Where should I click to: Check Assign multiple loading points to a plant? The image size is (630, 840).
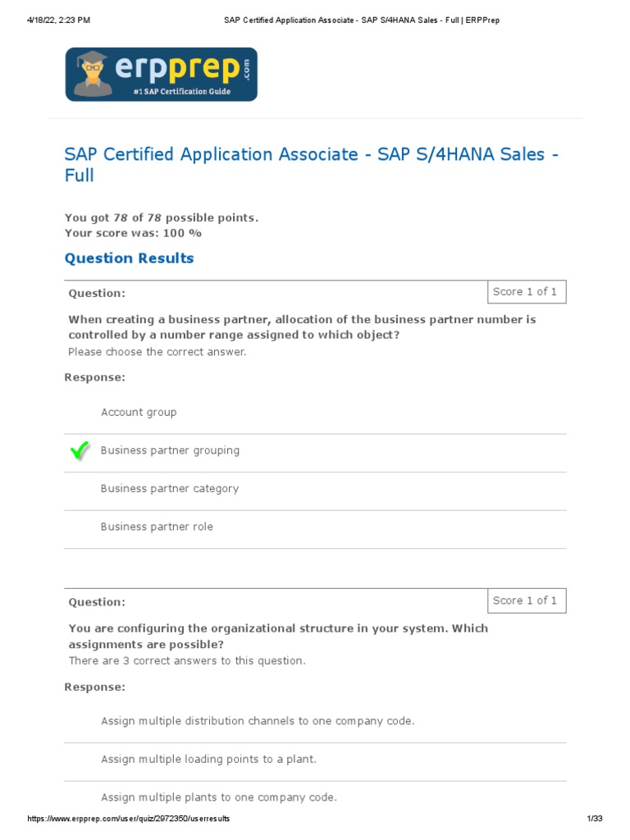click(x=208, y=760)
